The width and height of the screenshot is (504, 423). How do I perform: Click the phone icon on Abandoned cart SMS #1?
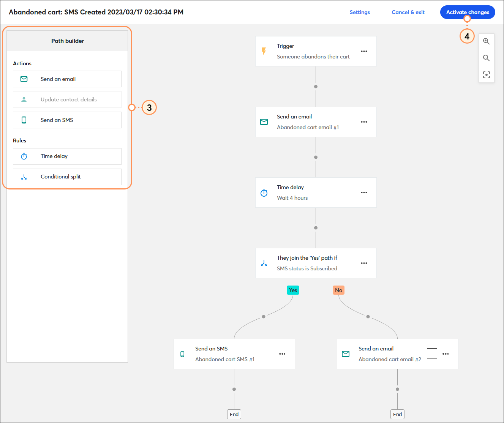pyautogui.click(x=182, y=354)
